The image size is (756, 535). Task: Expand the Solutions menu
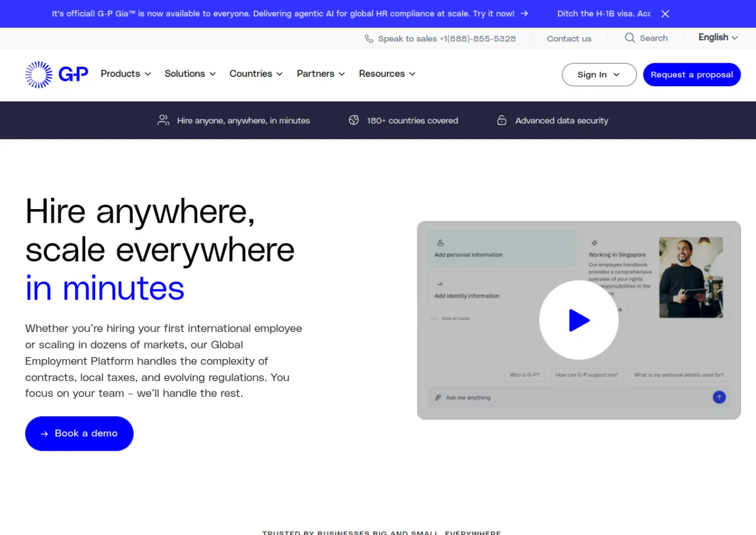(x=190, y=74)
